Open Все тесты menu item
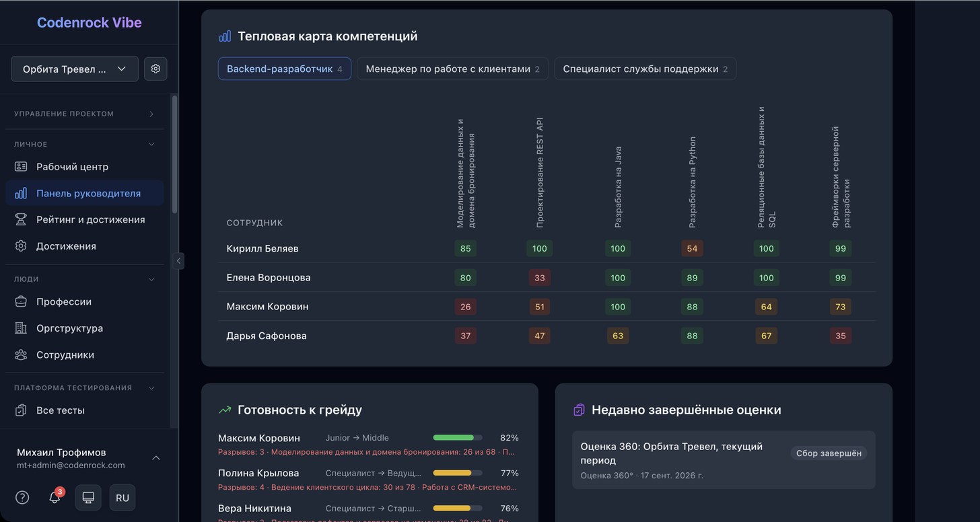The height and width of the screenshot is (522, 980). (x=85, y=410)
